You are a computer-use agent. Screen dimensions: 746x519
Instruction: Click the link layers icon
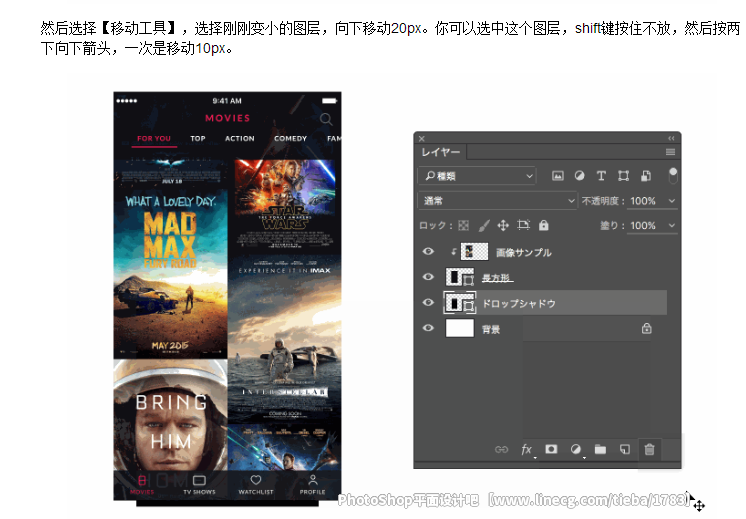pyautogui.click(x=501, y=450)
